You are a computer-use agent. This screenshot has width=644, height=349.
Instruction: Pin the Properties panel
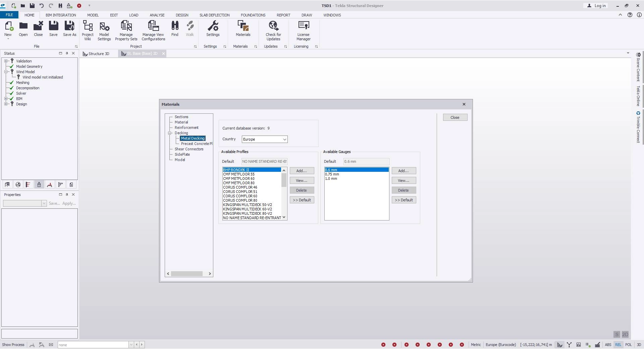(x=67, y=195)
